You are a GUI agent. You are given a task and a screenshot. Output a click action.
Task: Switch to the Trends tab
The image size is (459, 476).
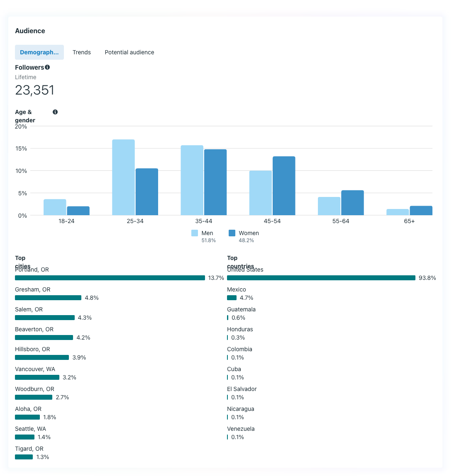81,52
